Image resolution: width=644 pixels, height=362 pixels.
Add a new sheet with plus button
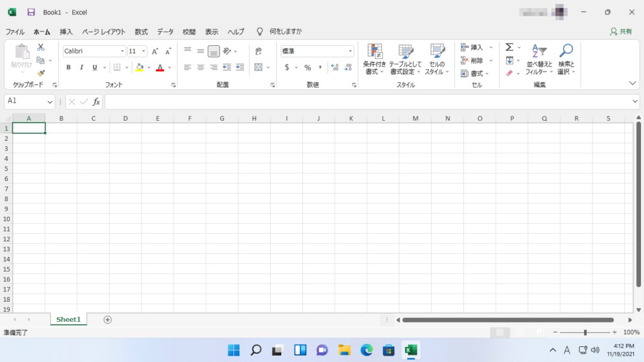(108, 319)
